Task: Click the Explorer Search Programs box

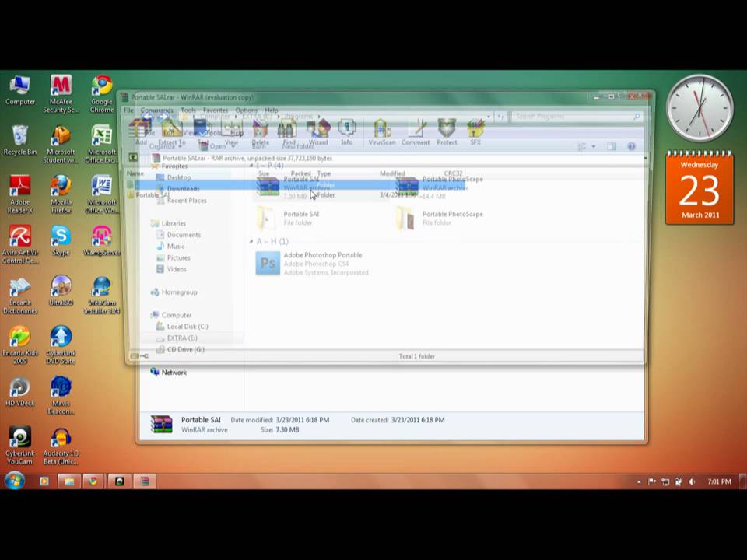Action: coord(576,116)
